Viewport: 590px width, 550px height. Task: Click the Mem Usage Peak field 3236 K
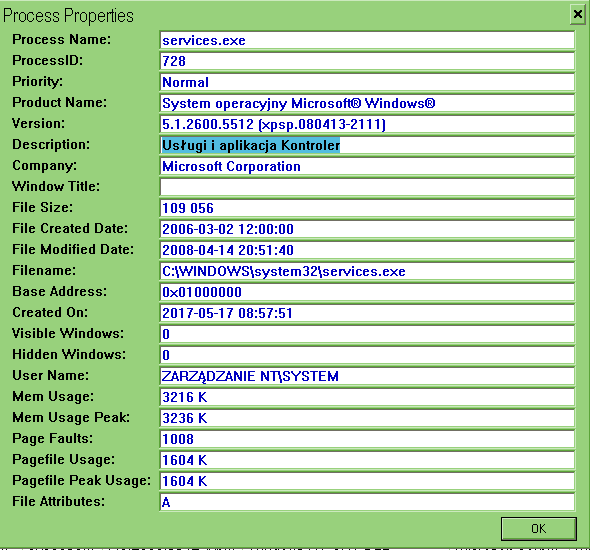click(x=367, y=418)
